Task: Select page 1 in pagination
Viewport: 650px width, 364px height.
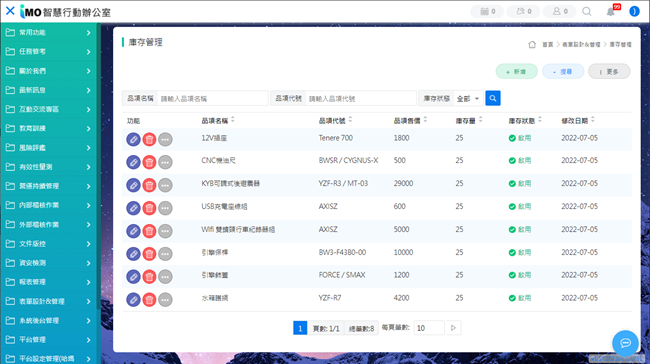Action: point(300,328)
